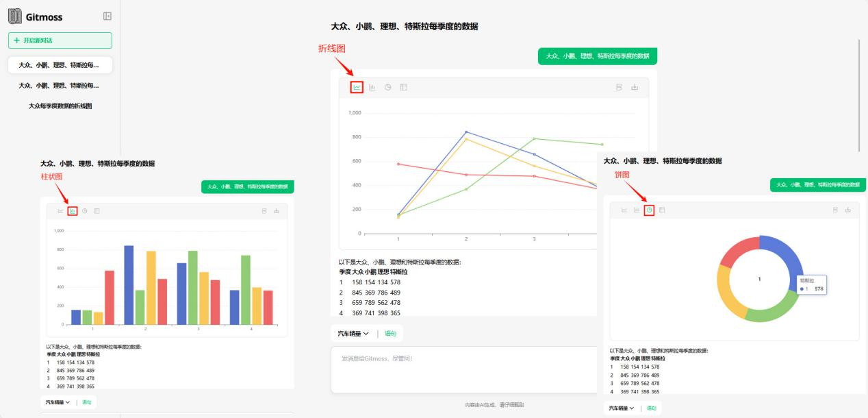Click 语句 button below bar-chart panel
Image resolution: width=868 pixels, height=418 pixels.
86,402
